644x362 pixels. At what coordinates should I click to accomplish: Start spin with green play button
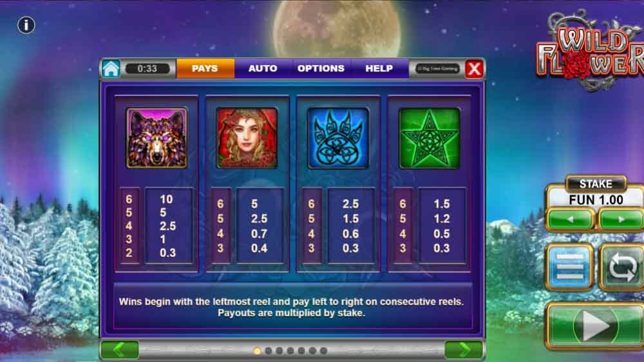pyautogui.click(x=596, y=326)
